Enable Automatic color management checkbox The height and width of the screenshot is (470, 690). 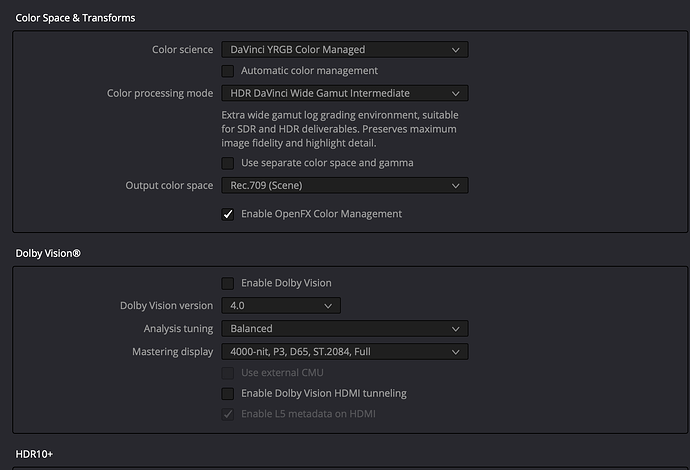[x=228, y=71]
